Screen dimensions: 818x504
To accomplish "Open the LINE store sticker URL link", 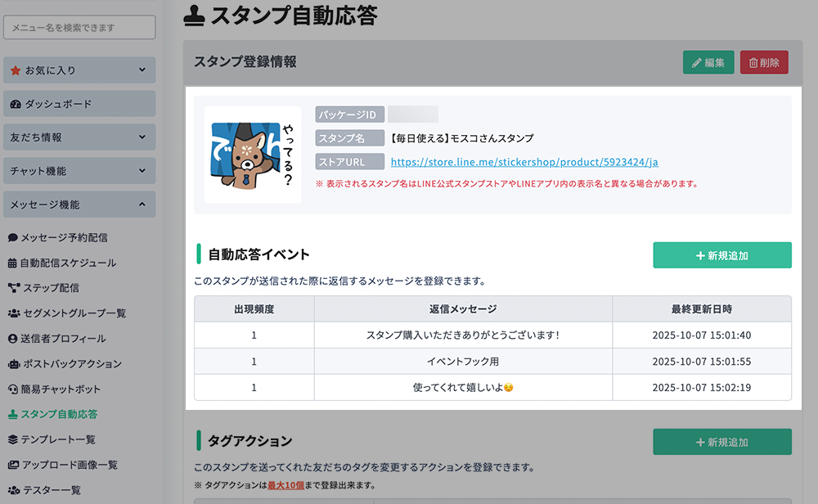I will click(524, 162).
